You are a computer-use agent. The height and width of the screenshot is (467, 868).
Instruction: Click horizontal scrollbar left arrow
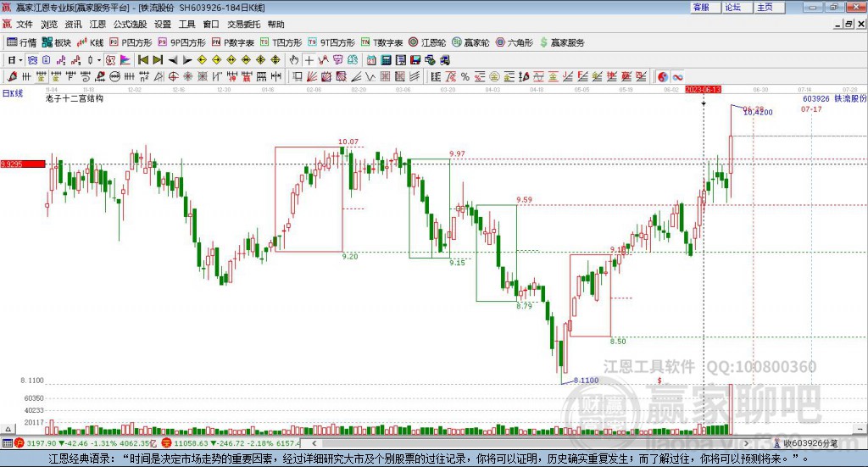(314, 443)
